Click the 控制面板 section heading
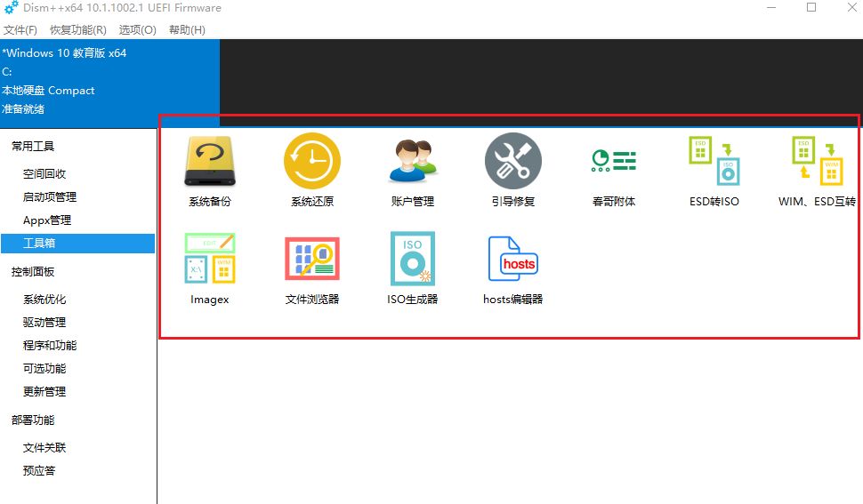863x504 pixels. [33, 271]
